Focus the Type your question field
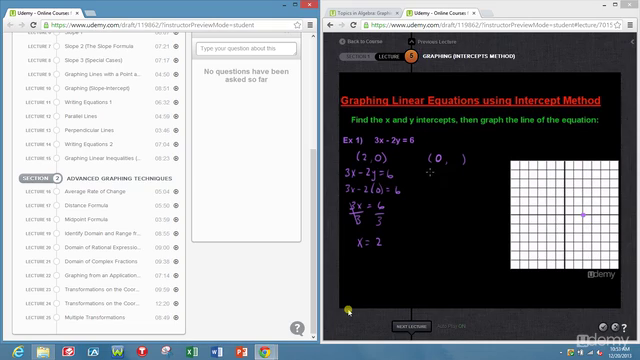Image resolution: width=640 pixels, height=360 pixels. 246,49
